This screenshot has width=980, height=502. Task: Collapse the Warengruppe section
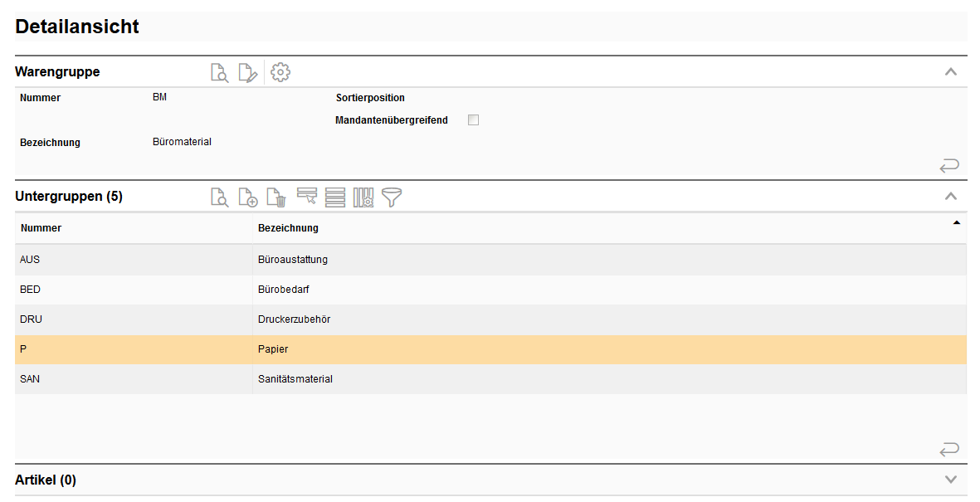pos(951,72)
